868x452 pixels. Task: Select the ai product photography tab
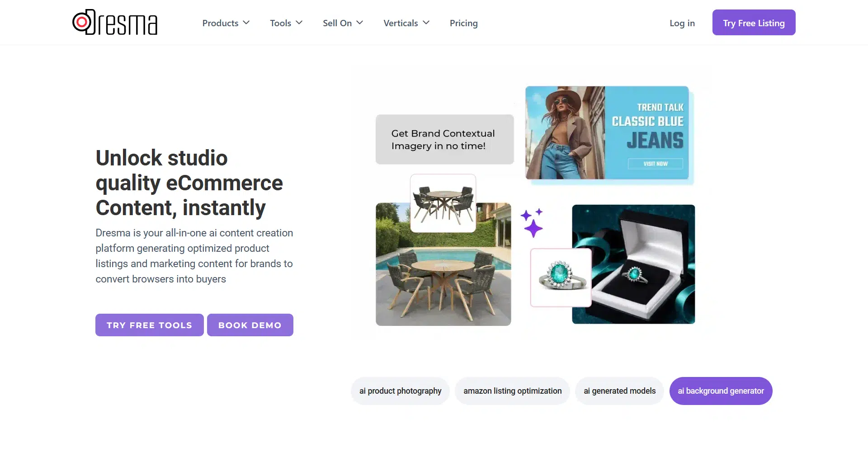pyautogui.click(x=400, y=391)
